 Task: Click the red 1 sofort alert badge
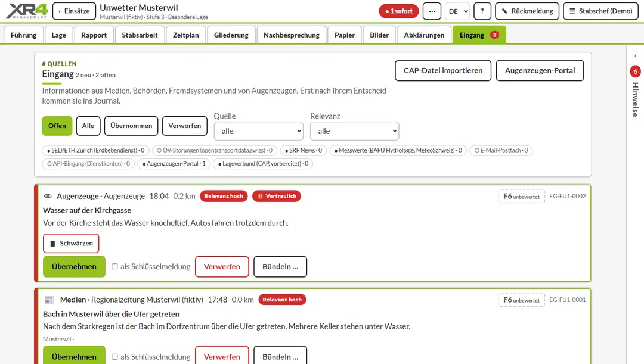tap(399, 11)
